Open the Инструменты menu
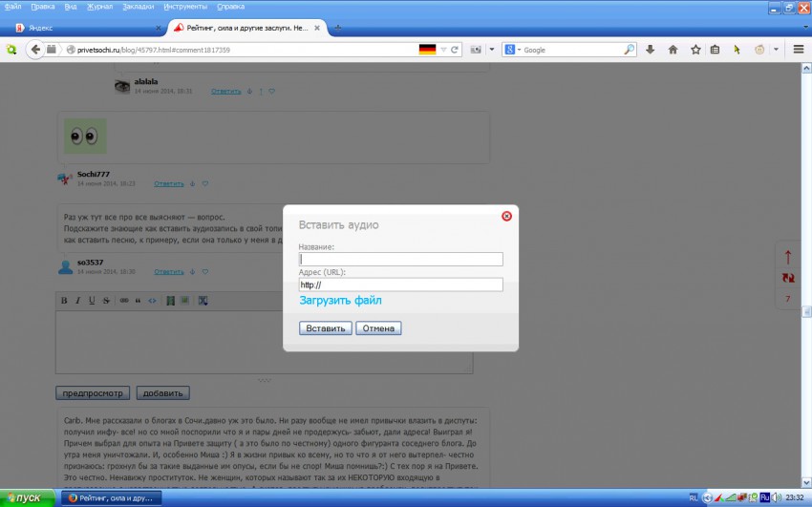Viewport: 812px width, 507px height. [189, 7]
